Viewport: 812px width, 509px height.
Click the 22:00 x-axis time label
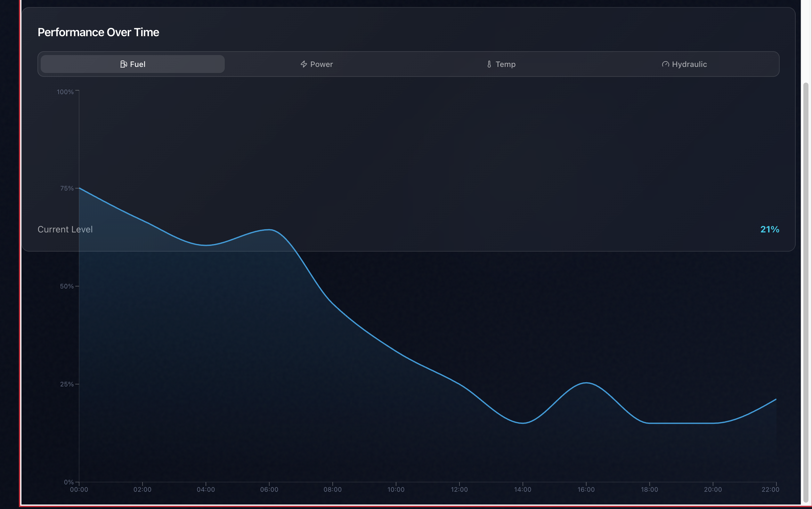click(770, 489)
